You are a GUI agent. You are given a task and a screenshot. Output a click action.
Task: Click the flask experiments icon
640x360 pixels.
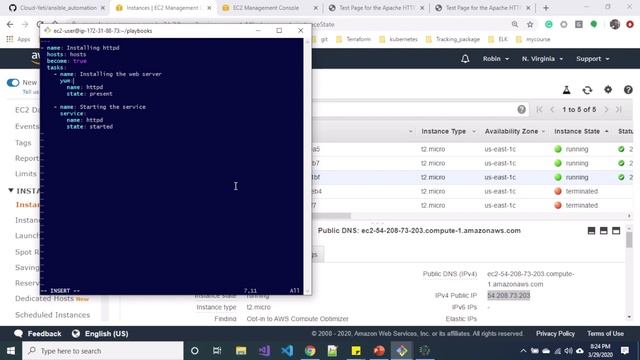pos(567,90)
